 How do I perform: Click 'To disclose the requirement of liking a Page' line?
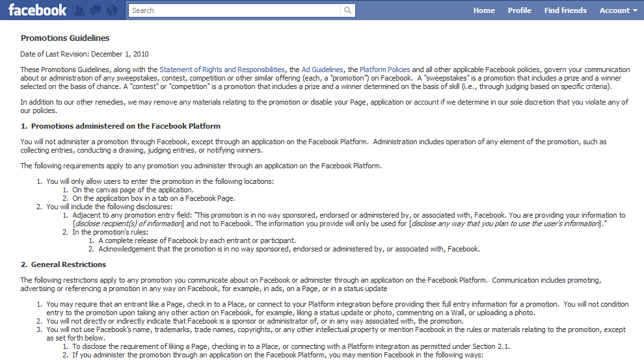pyautogui.click(x=291, y=346)
